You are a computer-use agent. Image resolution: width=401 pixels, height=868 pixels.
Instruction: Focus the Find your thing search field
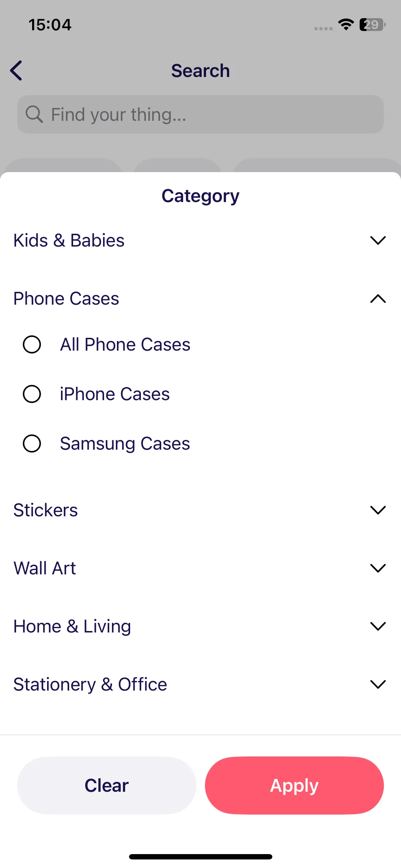200,114
